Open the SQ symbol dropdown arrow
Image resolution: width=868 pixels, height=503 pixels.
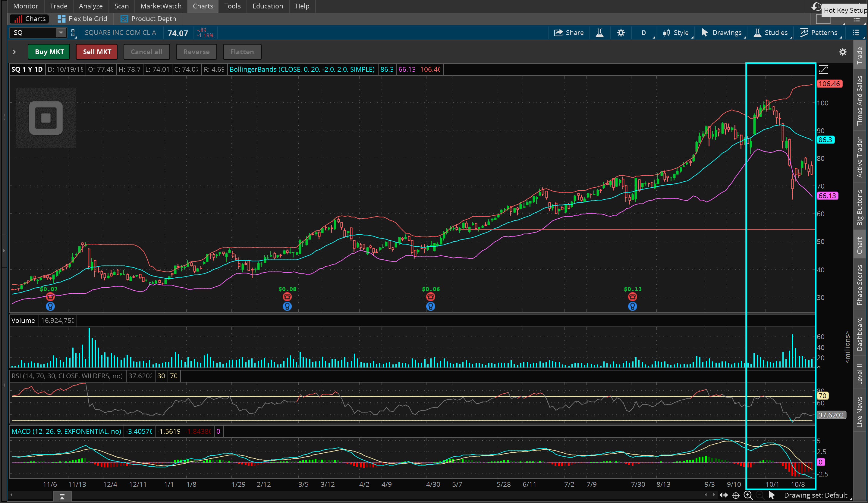click(61, 33)
